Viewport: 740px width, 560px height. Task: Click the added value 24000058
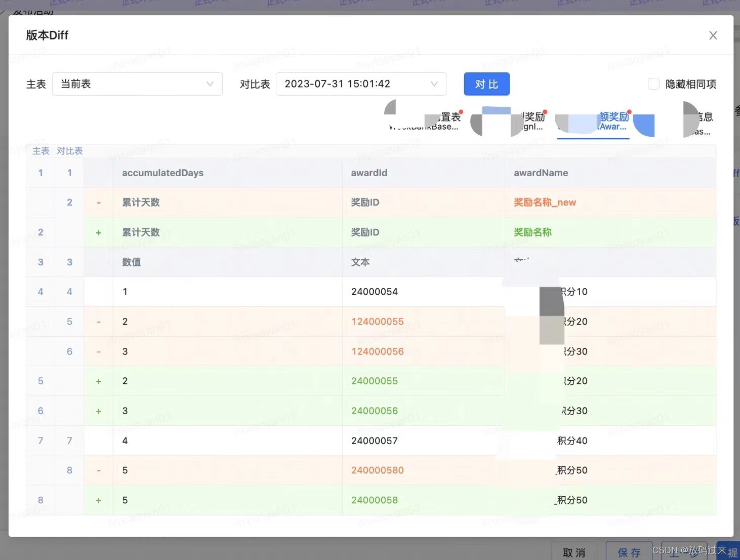[x=375, y=500]
